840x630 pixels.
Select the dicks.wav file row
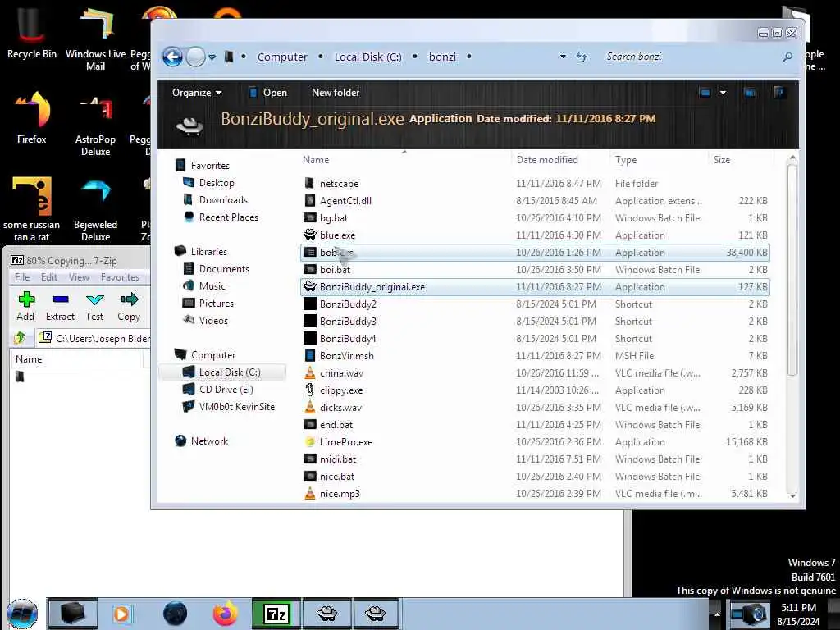(x=535, y=407)
